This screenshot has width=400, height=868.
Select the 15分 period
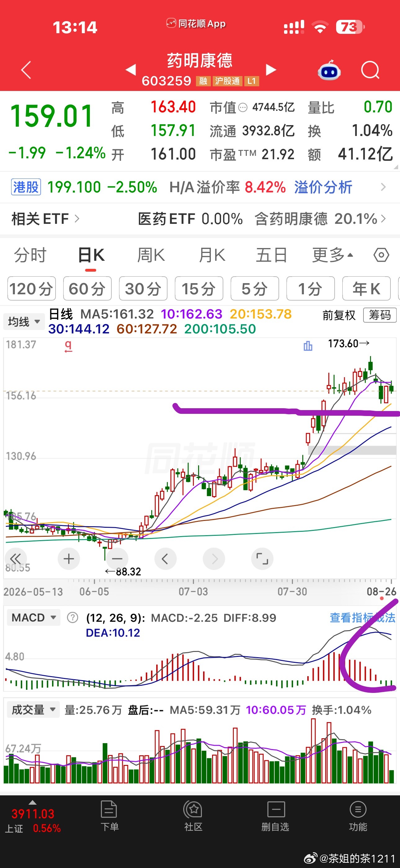pyautogui.click(x=199, y=288)
